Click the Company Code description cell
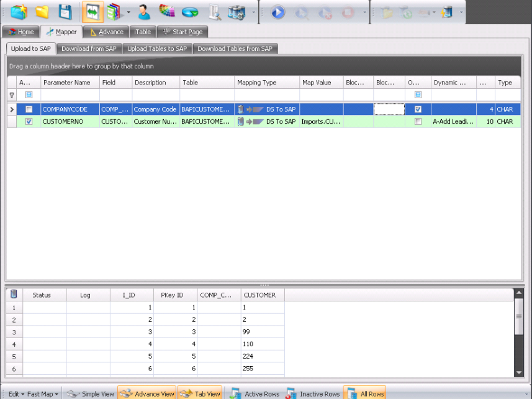This screenshot has width=532, height=399. click(156, 109)
